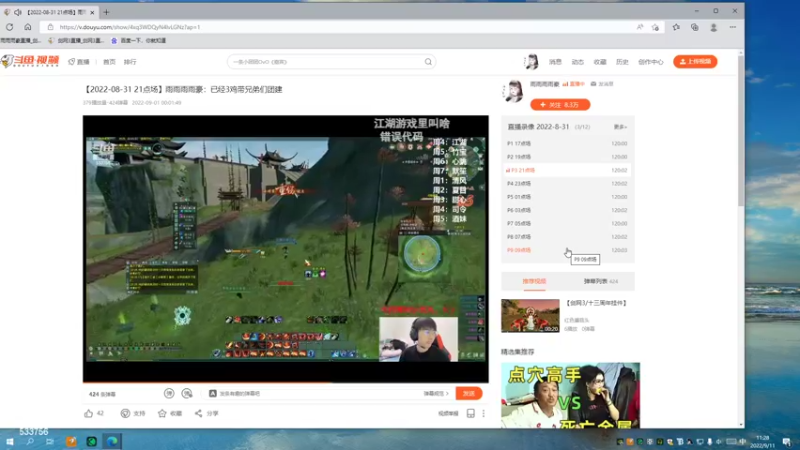Open the danmaku etiquette chevron link
The height and width of the screenshot is (450, 800).
click(436, 393)
